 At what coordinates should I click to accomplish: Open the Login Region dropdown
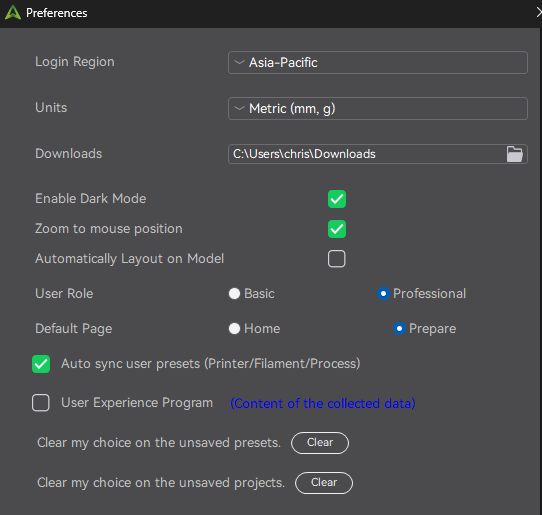[x=378, y=63]
